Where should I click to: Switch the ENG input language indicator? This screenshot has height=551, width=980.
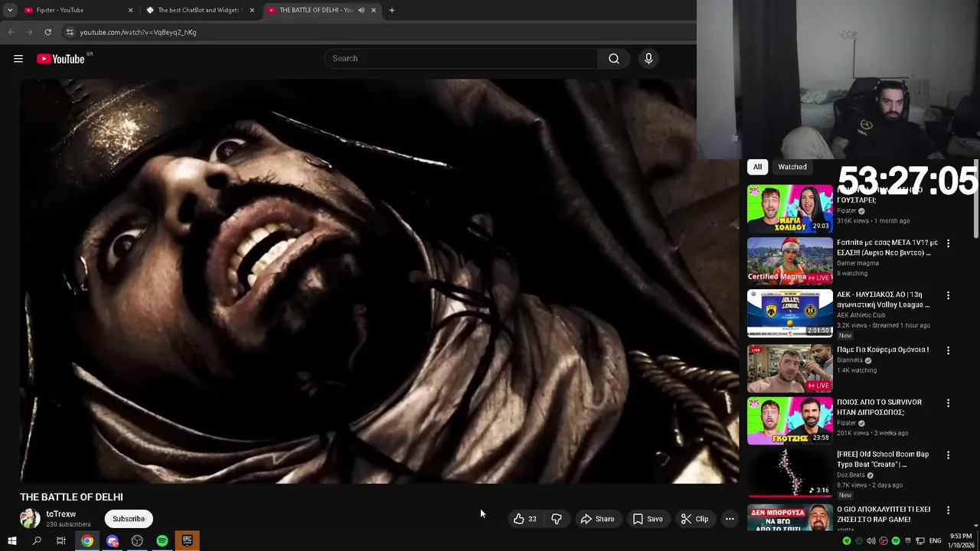point(935,541)
